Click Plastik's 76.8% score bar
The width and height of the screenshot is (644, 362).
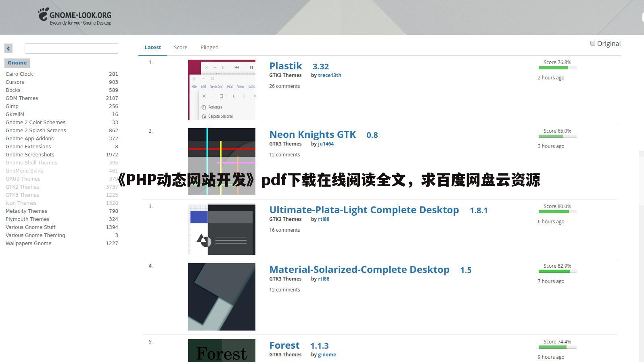[557, 68]
